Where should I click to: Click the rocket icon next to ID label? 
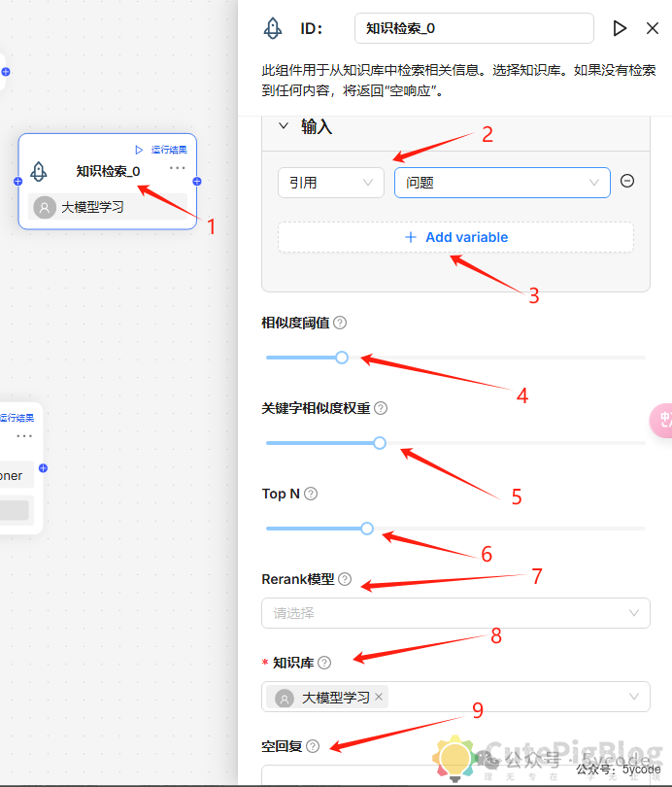273,28
